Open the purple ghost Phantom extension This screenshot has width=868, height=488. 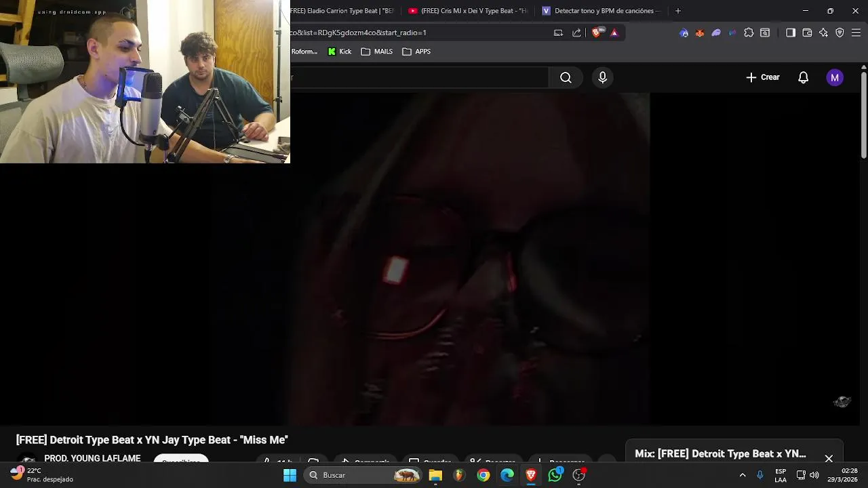point(716,33)
